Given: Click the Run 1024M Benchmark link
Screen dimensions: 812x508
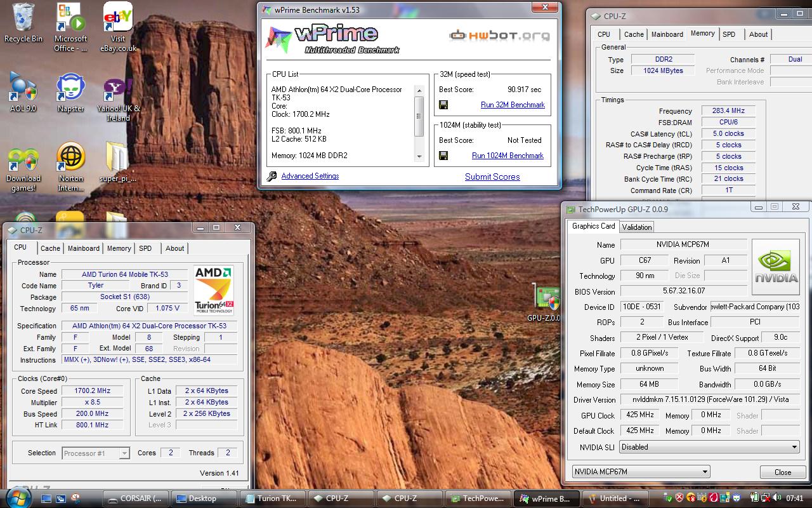Looking at the screenshot, I should (507, 156).
